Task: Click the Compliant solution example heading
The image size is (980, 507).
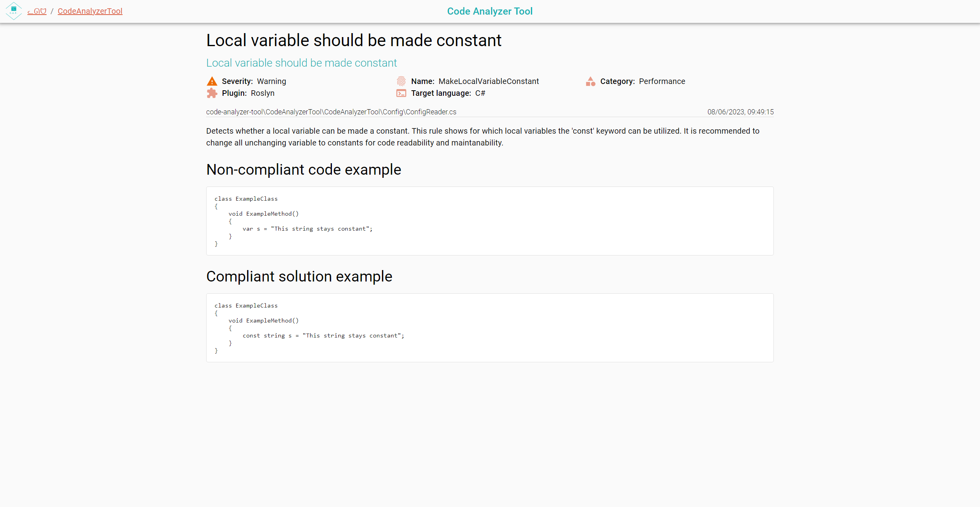Action: pyautogui.click(x=299, y=276)
